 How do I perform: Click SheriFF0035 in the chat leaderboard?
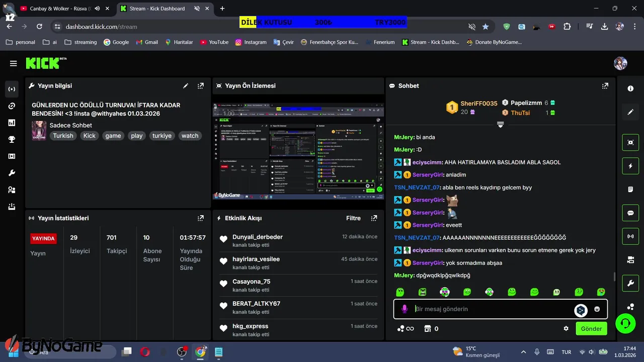click(479, 104)
